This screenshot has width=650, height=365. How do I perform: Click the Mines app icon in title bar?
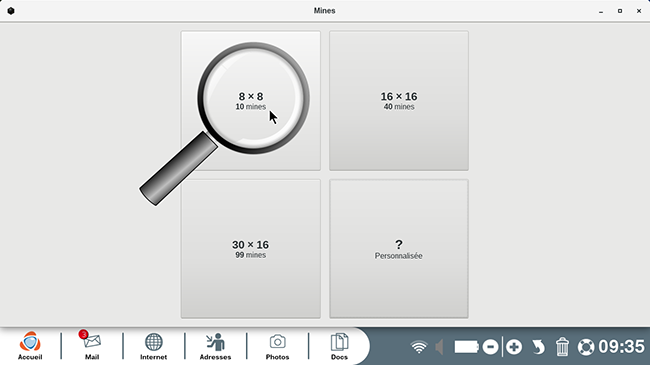11,11
